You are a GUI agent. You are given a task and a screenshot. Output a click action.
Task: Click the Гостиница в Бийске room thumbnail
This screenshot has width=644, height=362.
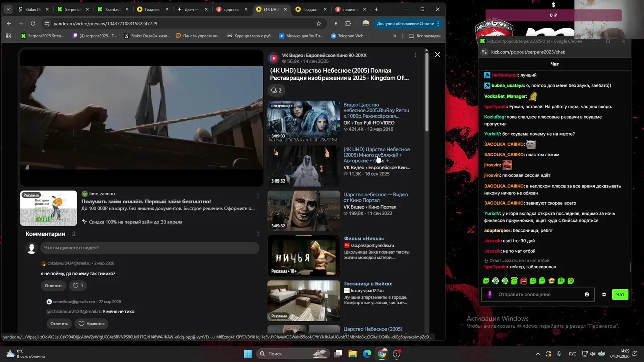point(303,301)
